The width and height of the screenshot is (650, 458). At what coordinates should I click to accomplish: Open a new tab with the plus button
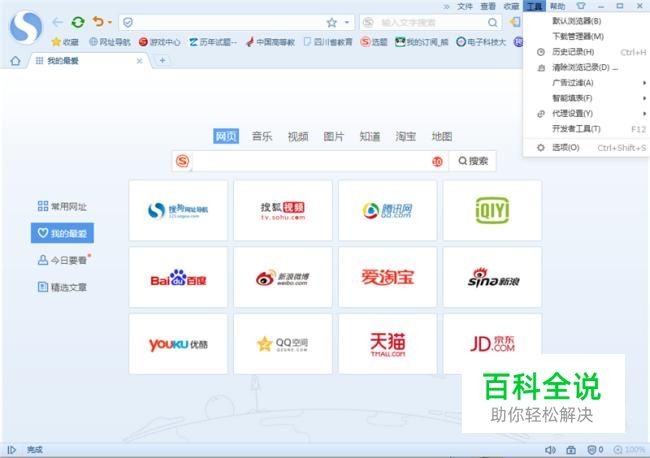click(x=162, y=61)
